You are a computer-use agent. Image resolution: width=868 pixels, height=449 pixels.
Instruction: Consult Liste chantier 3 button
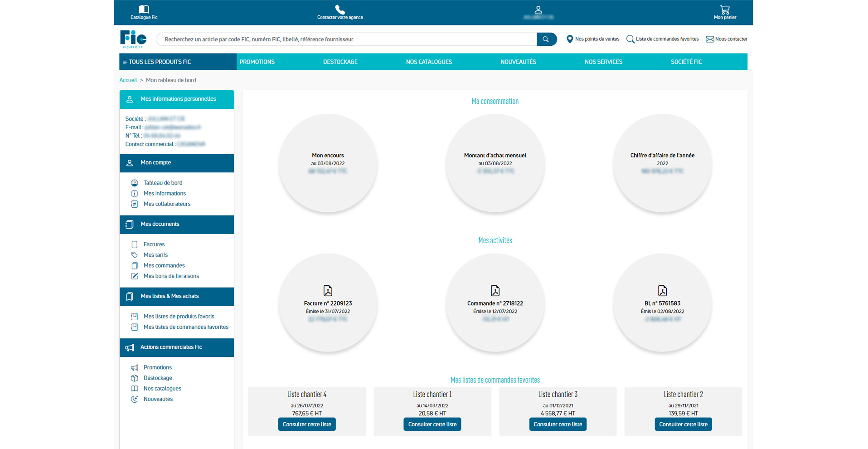pos(558,425)
